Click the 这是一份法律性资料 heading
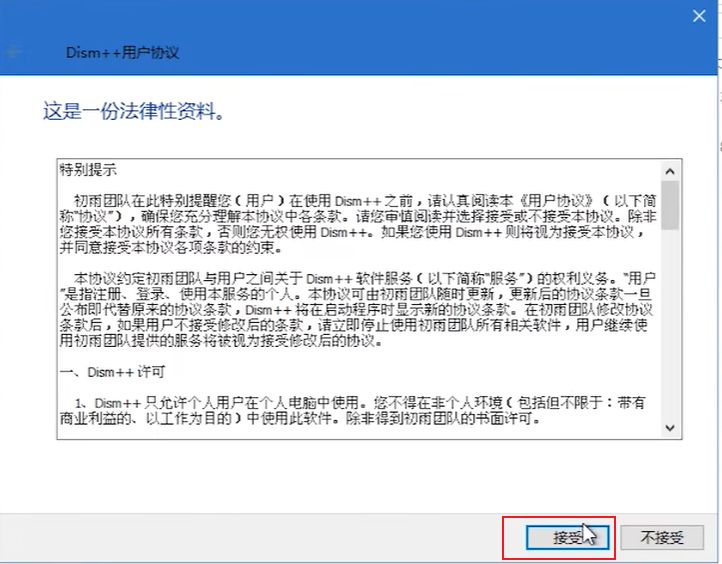 click(131, 110)
